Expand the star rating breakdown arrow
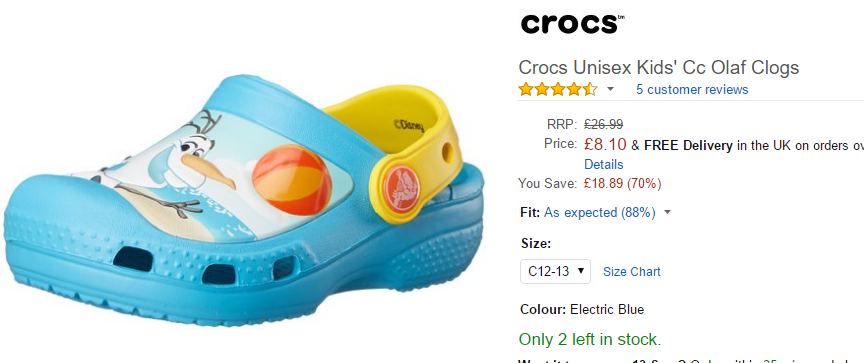The height and width of the screenshot is (363, 864). click(610, 90)
